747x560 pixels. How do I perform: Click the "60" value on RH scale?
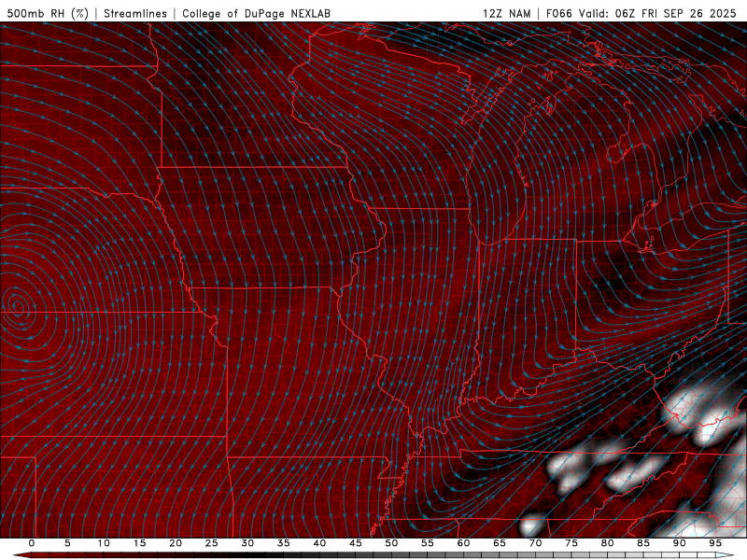click(x=463, y=543)
